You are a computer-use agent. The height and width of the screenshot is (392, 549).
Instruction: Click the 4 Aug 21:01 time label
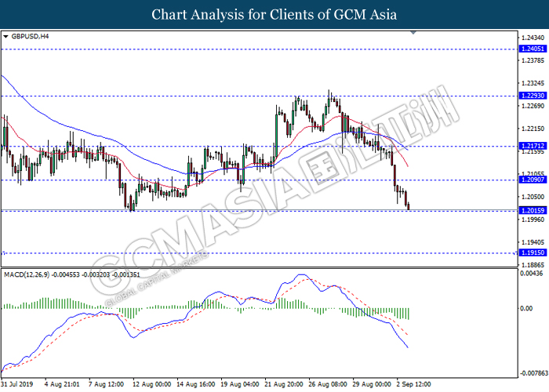(x=62, y=384)
